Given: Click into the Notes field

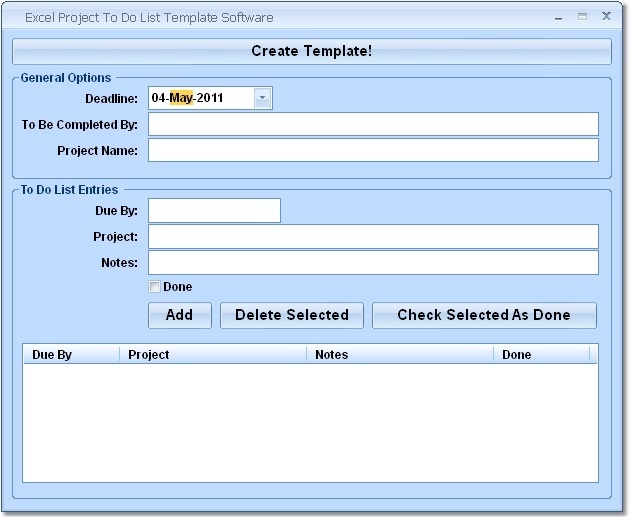Looking at the screenshot, I should point(373,263).
